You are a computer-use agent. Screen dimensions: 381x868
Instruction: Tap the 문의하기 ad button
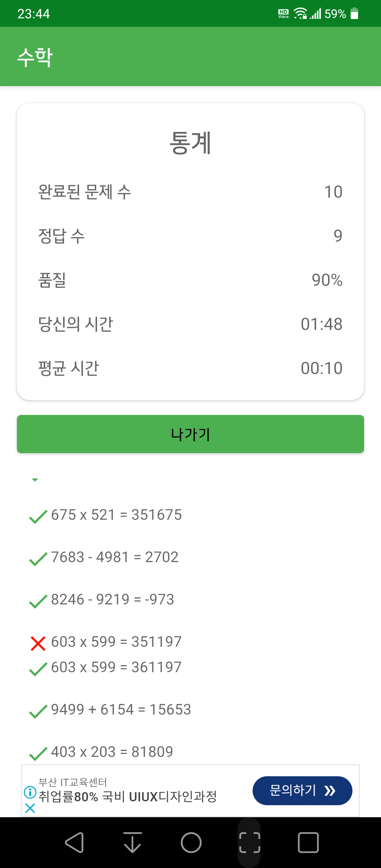click(x=302, y=791)
